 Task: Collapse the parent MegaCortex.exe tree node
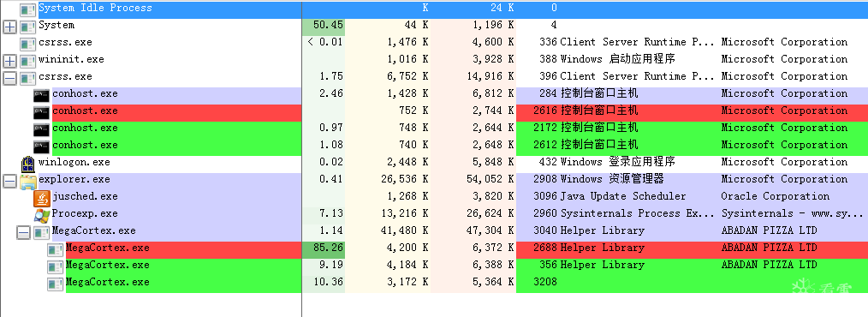pos(23,232)
